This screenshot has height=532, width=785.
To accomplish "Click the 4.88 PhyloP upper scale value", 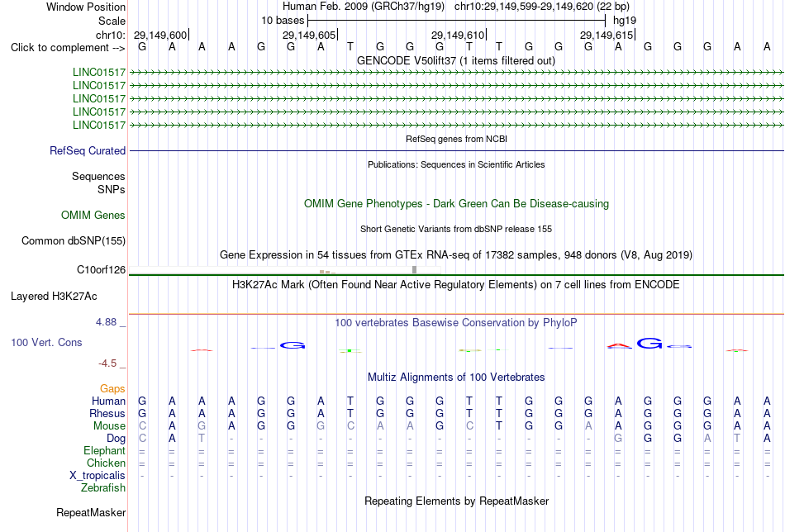I will pyautogui.click(x=106, y=322).
